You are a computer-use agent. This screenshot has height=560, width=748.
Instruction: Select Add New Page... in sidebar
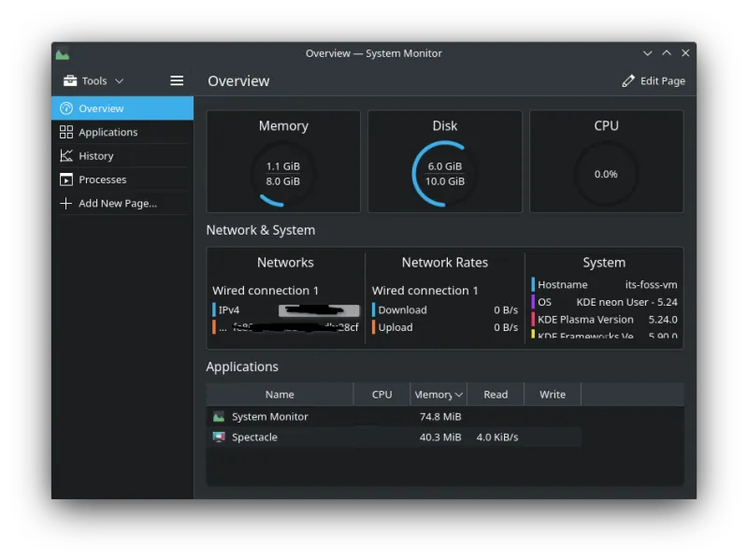pos(118,203)
